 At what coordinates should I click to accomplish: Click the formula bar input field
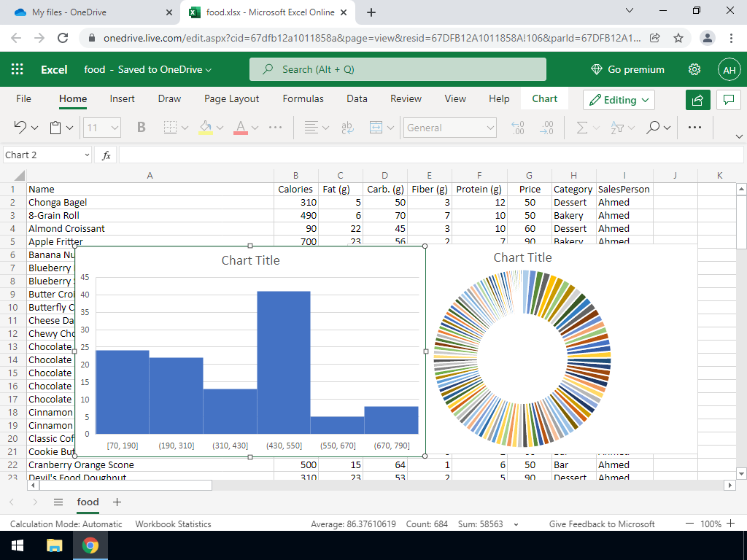click(x=430, y=155)
